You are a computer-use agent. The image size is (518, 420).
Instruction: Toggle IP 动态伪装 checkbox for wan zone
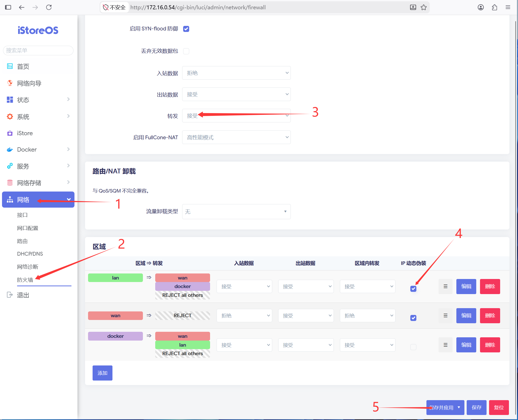[x=413, y=318]
